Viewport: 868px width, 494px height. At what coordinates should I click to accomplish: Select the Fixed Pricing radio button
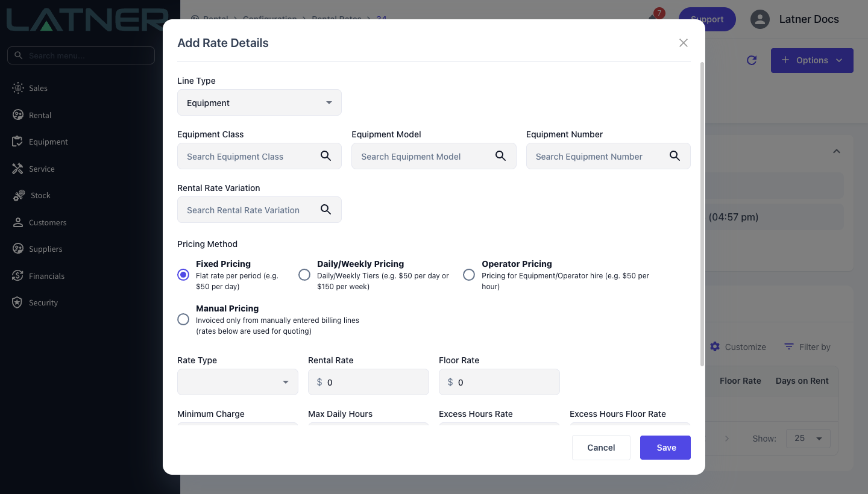[x=183, y=275]
